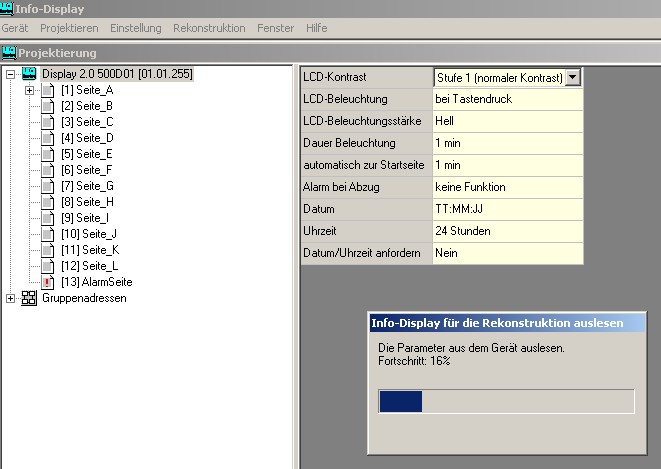Screen dimensions: 661x469
Task: Expand the Gruppenadressen tree node
Action: pos(11,298)
